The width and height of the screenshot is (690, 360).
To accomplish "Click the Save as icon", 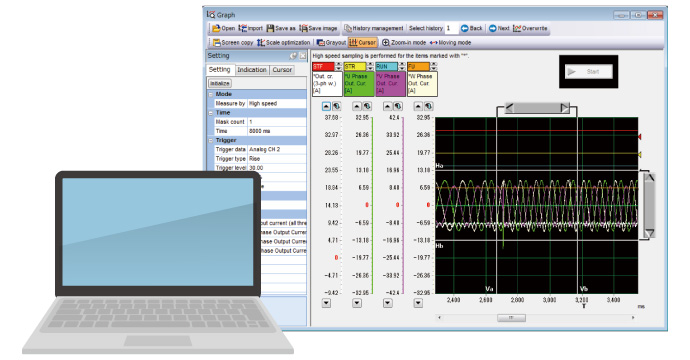I will [x=270, y=28].
